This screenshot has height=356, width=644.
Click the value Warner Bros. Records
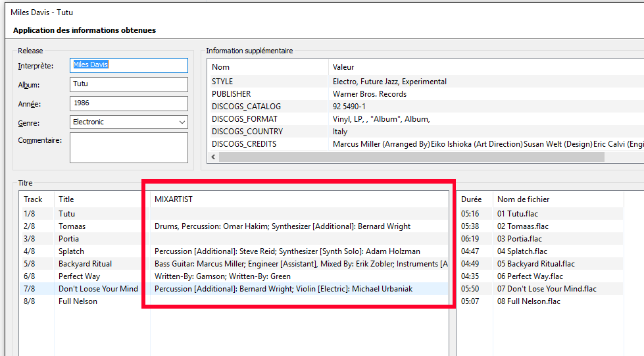pos(370,94)
